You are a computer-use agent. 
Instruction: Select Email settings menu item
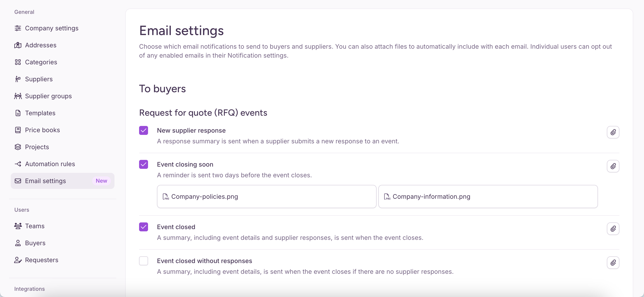point(63,181)
